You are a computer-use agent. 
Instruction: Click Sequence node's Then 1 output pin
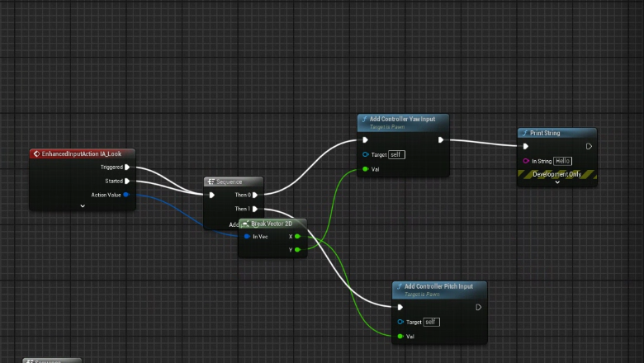coord(255,210)
